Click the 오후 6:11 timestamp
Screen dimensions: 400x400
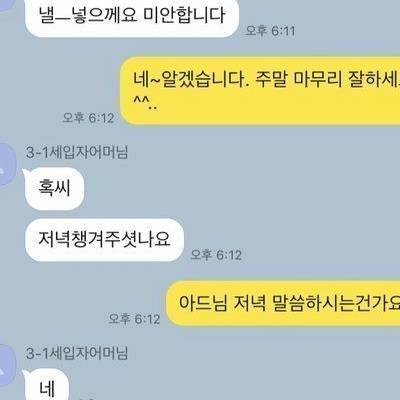pos(270,31)
